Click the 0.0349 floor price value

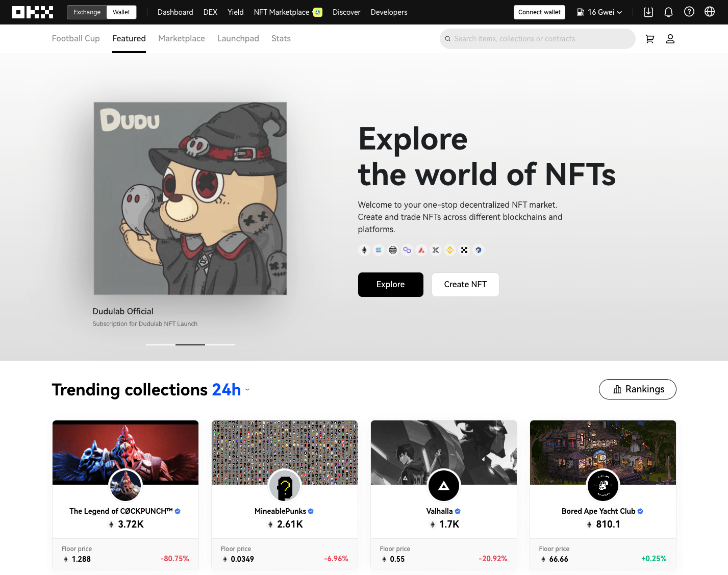pyautogui.click(x=242, y=559)
